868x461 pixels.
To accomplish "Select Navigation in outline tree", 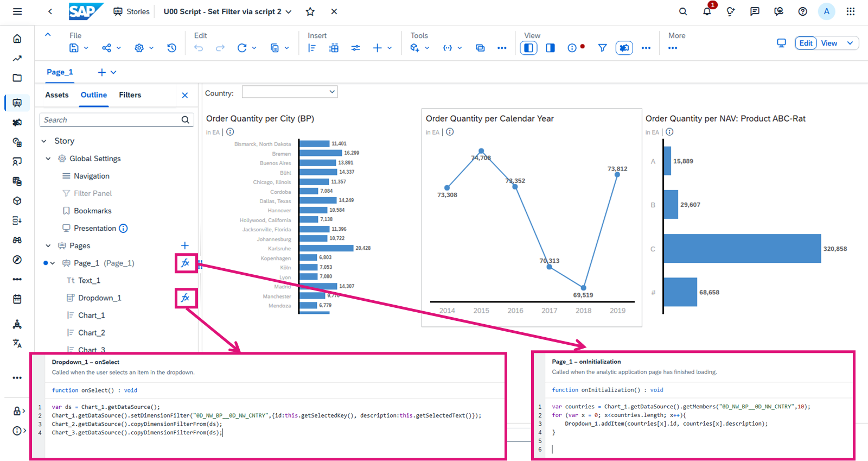I will point(92,176).
